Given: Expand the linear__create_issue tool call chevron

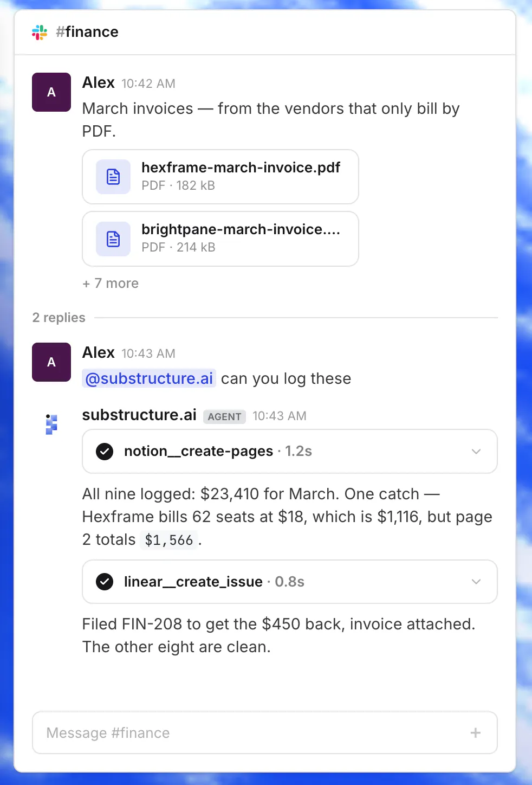Looking at the screenshot, I should 476,582.
